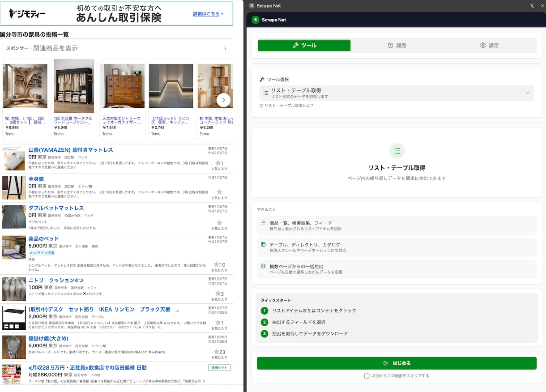Click the オンライン決済 tag
Viewport: 546px width, 392px height.
pos(42,253)
